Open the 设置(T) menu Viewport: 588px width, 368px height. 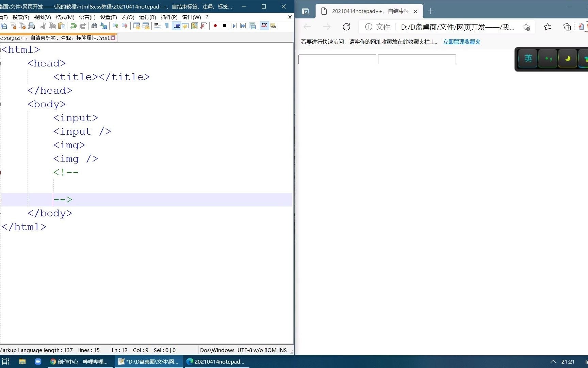click(x=109, y=17)
